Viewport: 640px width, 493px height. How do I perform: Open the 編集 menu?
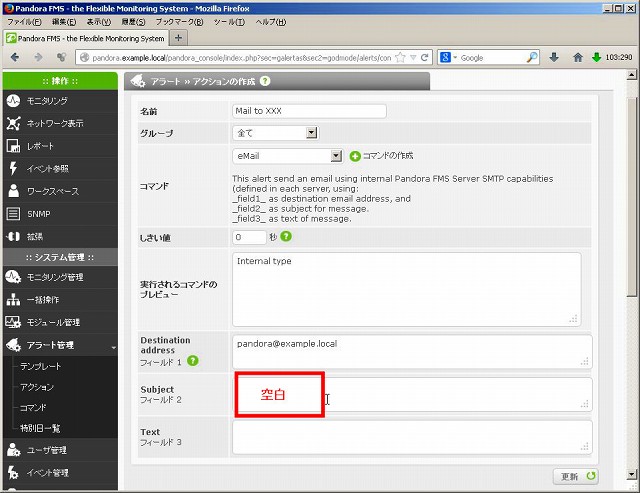(x=64, y=22)
